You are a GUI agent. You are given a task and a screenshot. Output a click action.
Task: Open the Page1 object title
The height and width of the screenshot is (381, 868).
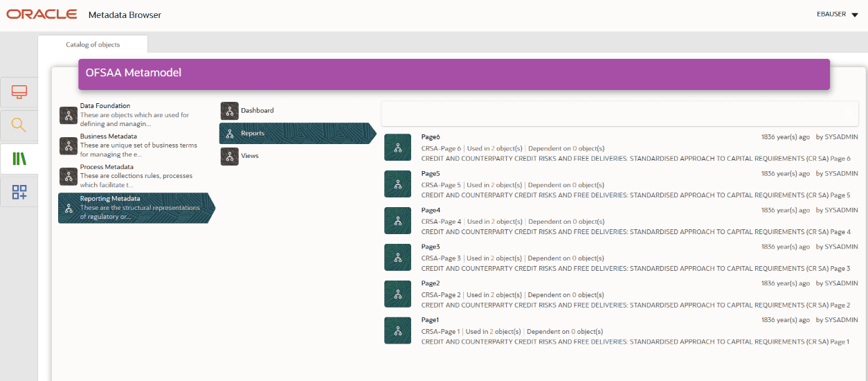(x=431, y=320)
